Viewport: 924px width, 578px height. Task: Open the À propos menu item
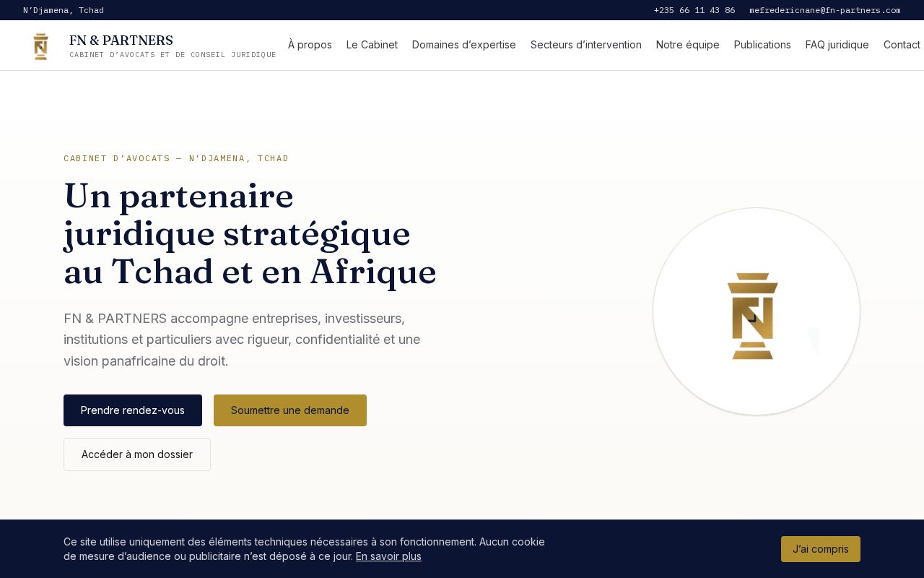[x=310, y=45]
